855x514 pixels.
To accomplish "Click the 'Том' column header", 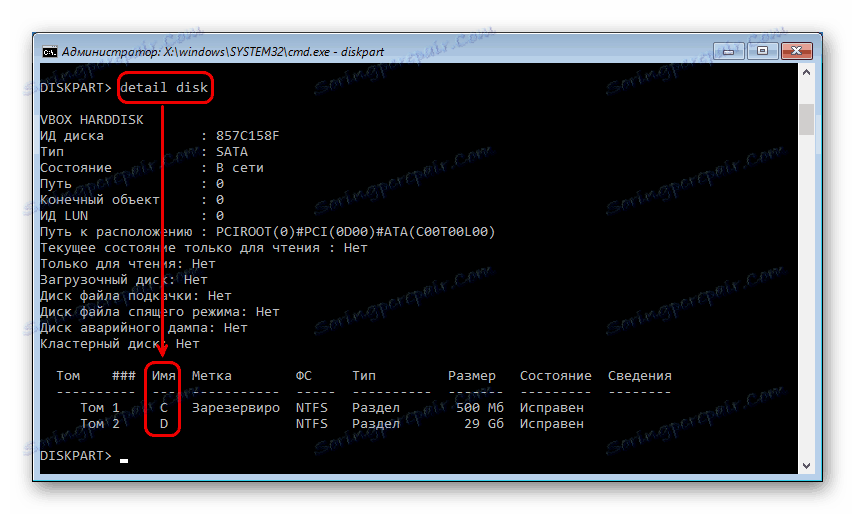I will 68,376.
